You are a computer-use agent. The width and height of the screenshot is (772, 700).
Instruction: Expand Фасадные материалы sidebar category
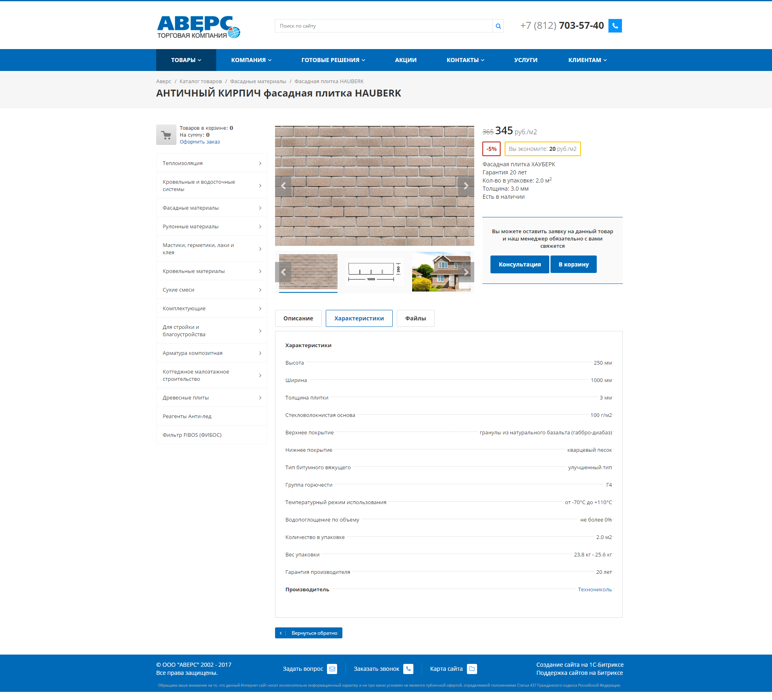(x=211, y=208)
